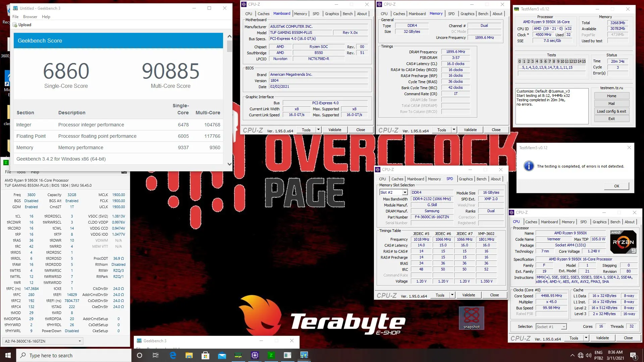Click the Exit button in TestMem5
Screen dimensions: 644x362
611,119
